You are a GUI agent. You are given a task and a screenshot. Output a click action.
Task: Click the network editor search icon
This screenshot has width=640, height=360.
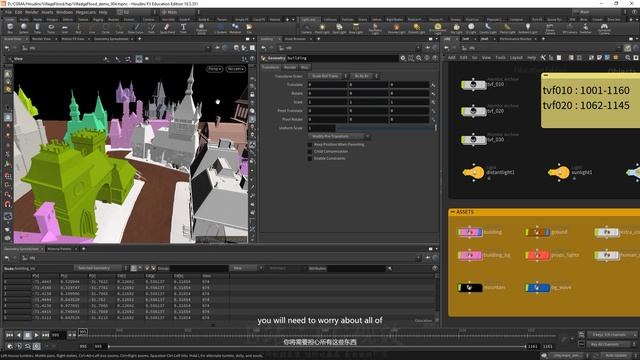point(628,58)
